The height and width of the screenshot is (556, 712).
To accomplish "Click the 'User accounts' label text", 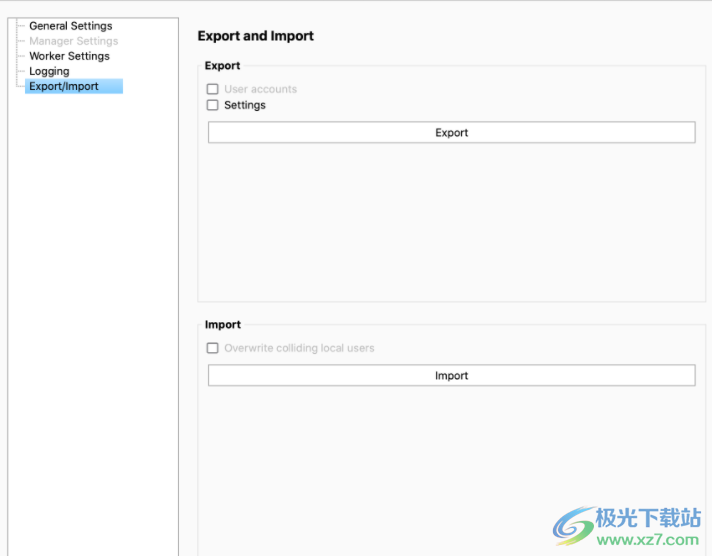I will [260, 89].
